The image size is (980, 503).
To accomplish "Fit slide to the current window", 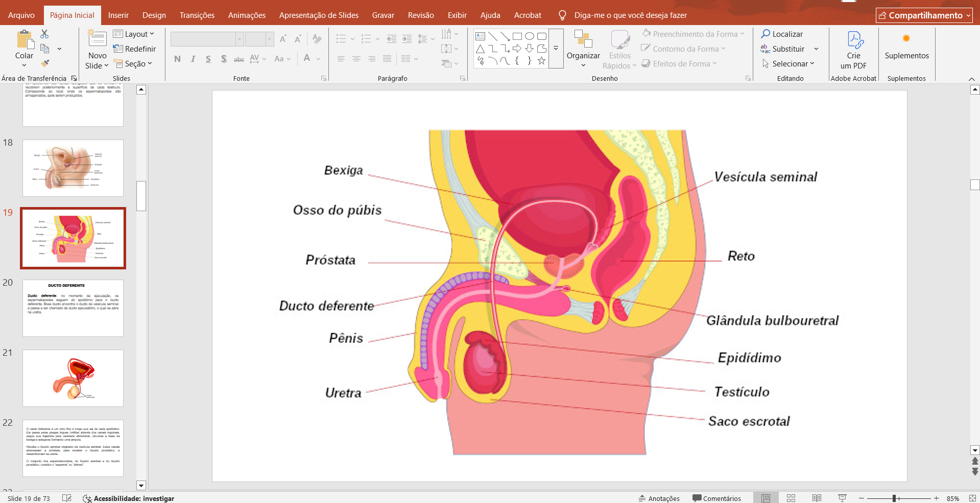I will [972, 498].
